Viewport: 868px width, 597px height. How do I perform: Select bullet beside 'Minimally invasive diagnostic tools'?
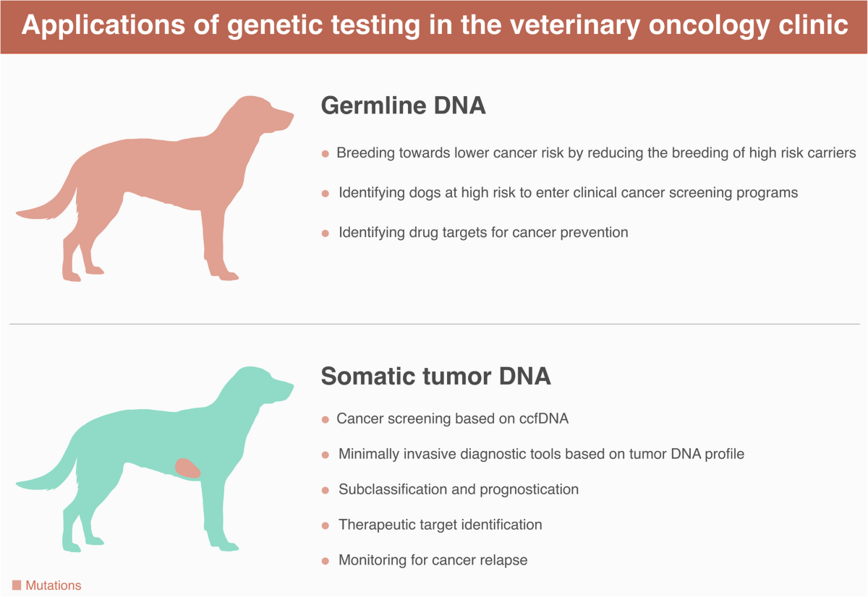click(x=325, y=455)
